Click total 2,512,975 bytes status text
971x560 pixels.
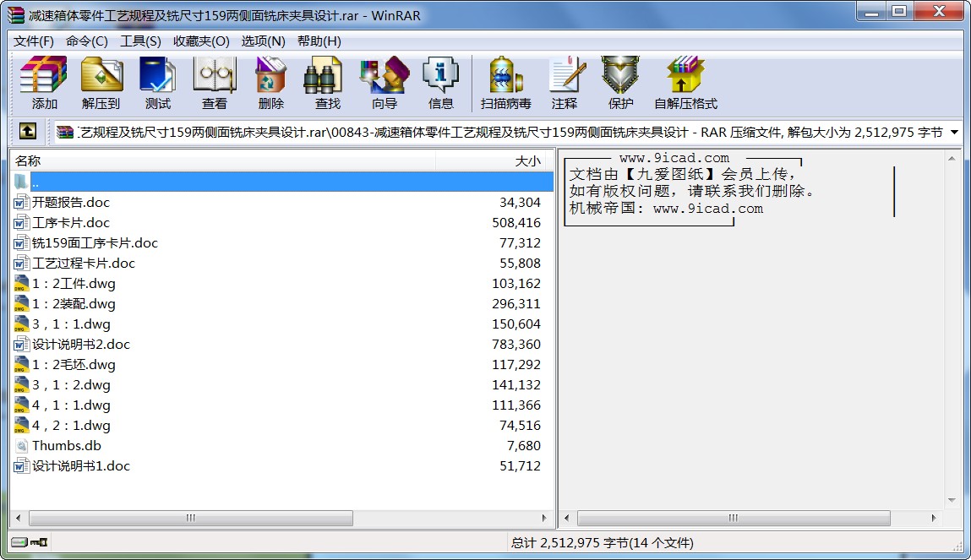point(602,542)
